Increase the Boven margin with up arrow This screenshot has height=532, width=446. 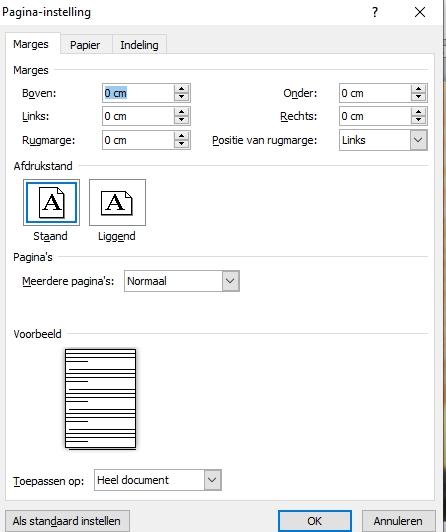181,89
